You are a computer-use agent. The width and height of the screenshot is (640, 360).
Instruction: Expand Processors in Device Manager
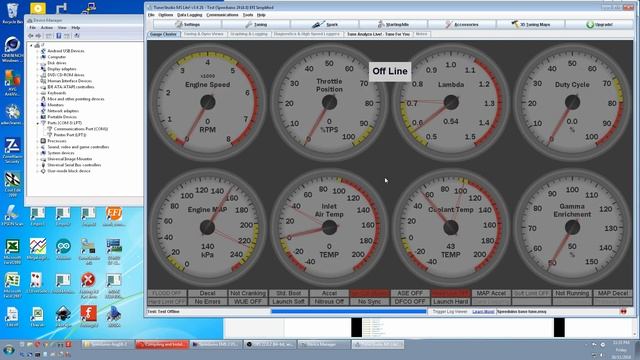pyautogui.click(x=38, y=141)
